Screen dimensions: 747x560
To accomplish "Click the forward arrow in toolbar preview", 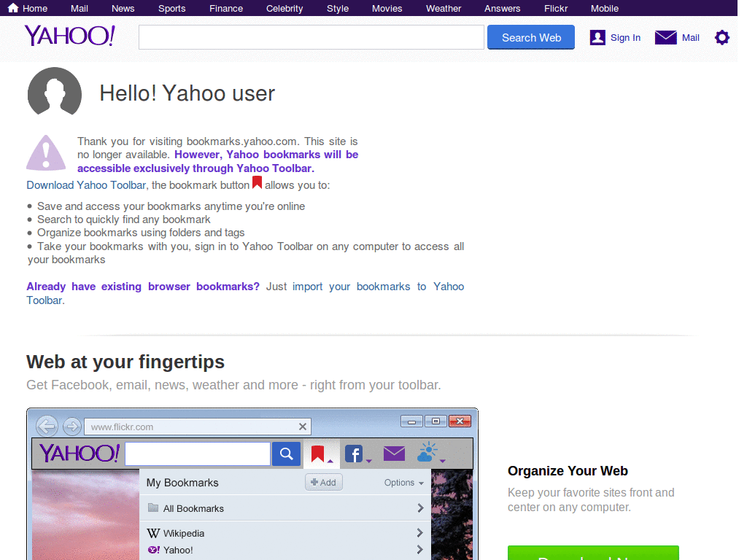I will point(72,426).
